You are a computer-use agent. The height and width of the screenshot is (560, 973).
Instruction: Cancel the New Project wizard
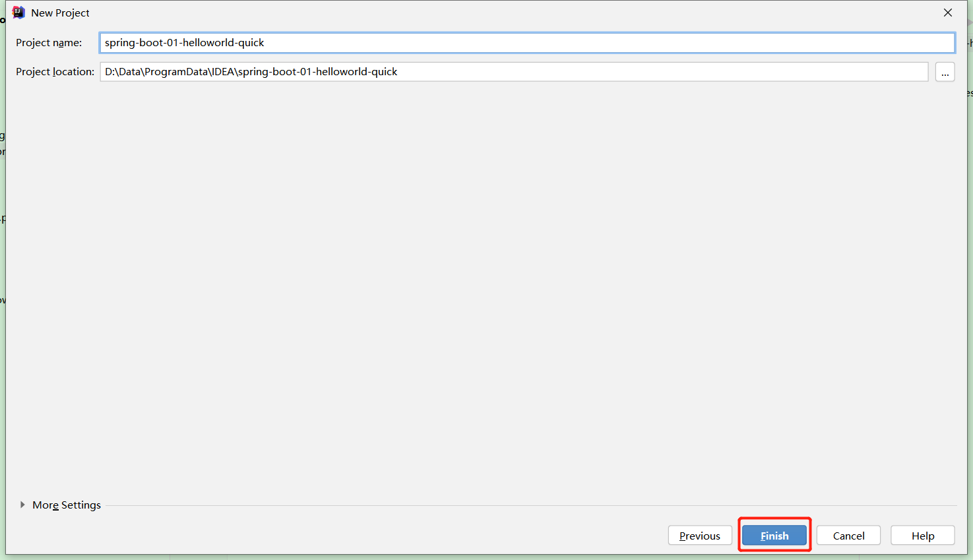[848, 536]
